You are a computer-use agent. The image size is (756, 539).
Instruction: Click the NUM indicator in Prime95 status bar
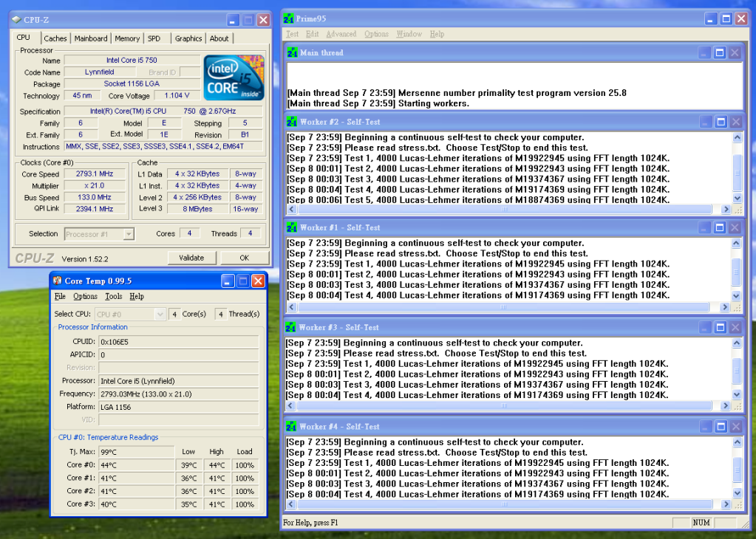pos(701,523)
